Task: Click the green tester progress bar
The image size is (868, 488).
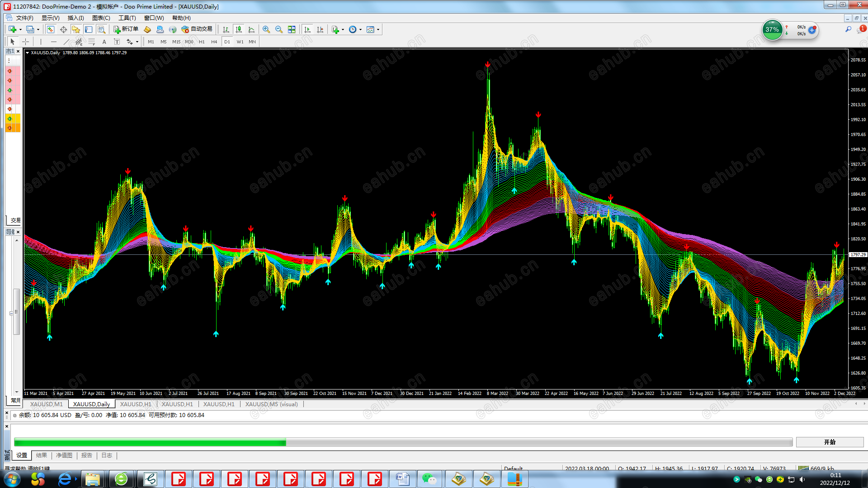Action: 150,442
